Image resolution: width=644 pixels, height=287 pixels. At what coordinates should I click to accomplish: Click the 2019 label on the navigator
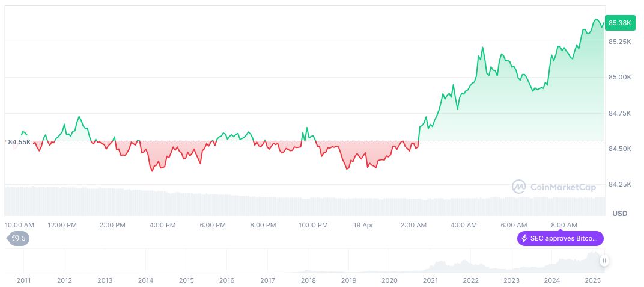tap(349, 280)
